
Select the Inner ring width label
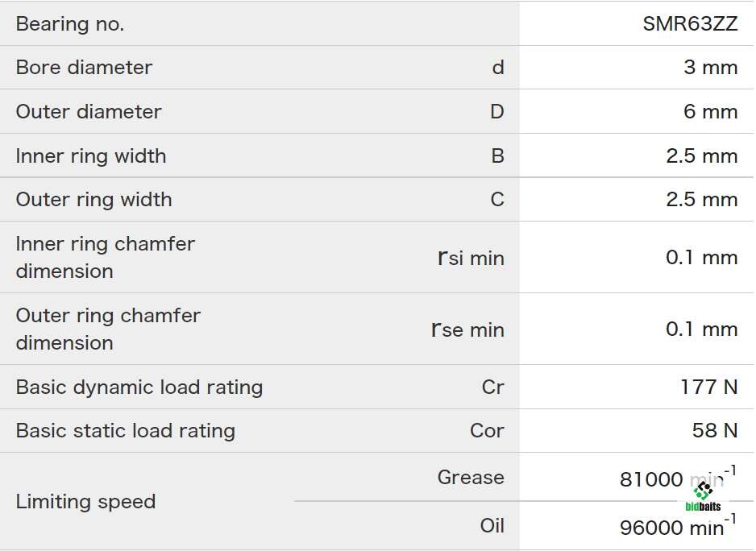[x=91, y=156]
